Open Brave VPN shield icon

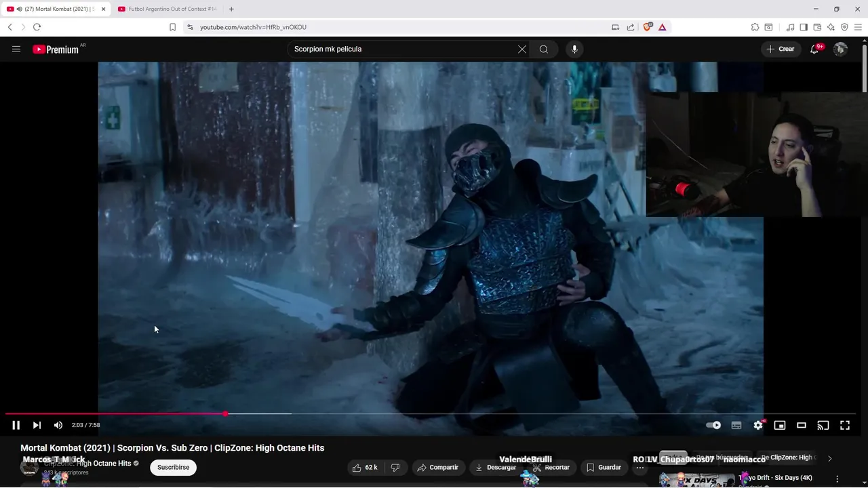pyautogui.click(x=844, y=27)
